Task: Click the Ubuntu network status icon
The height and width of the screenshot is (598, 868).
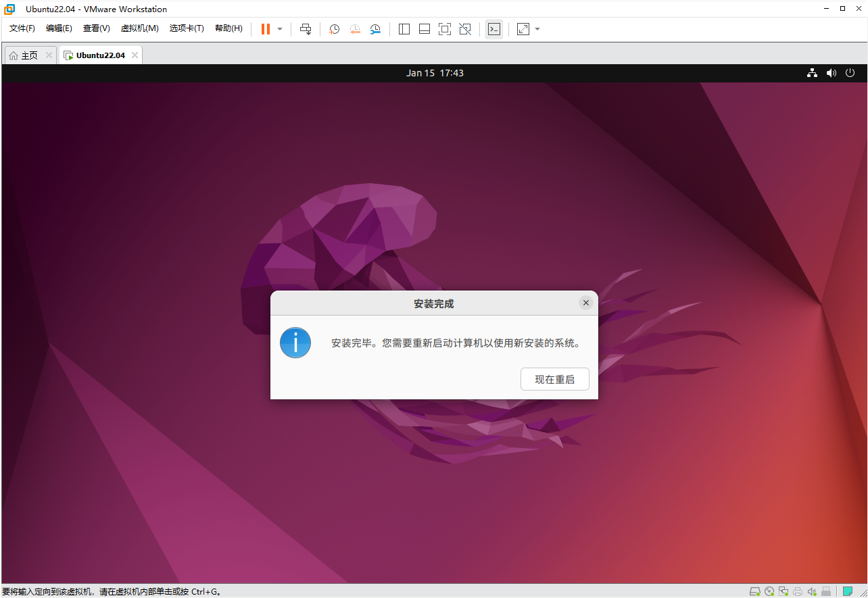Action: (813, 73)
